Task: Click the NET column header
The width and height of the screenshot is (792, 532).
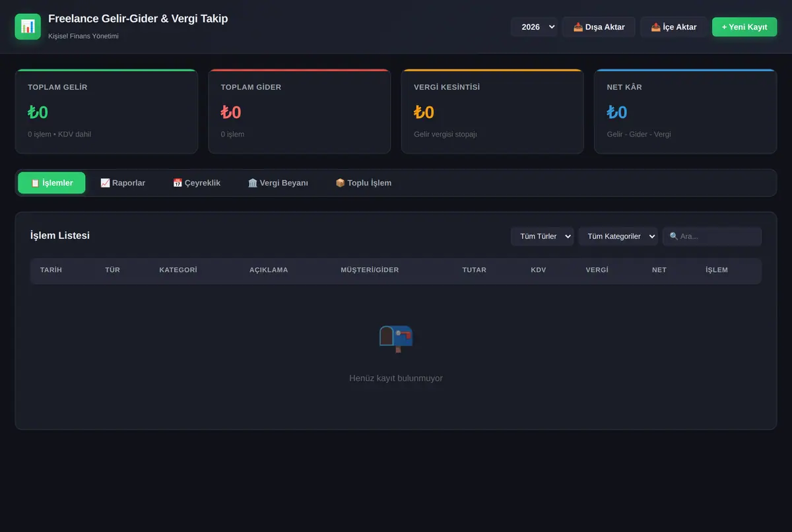Action: tap(659, 270)
